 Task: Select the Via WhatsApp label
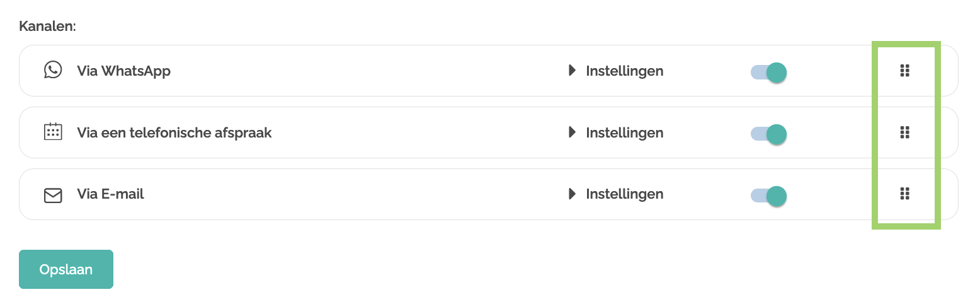coord(123,71)
